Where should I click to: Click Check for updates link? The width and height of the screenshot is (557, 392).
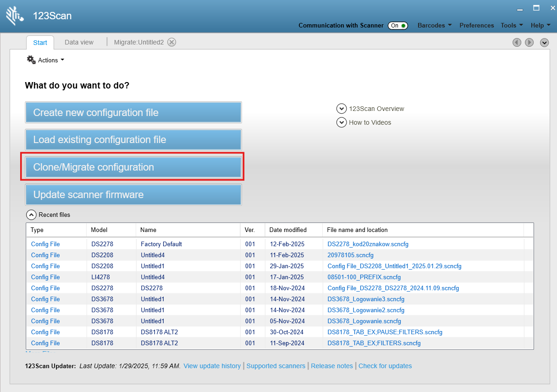tap(385, 366)
